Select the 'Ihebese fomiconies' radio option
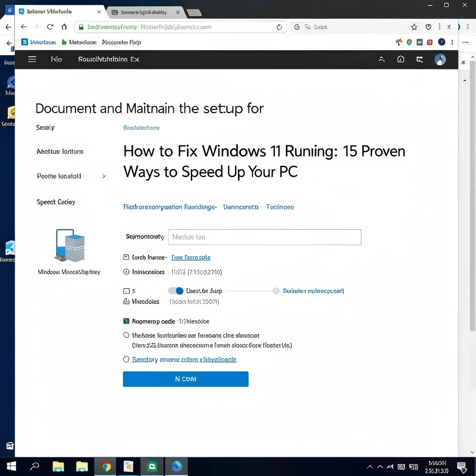 click(126, 335)
